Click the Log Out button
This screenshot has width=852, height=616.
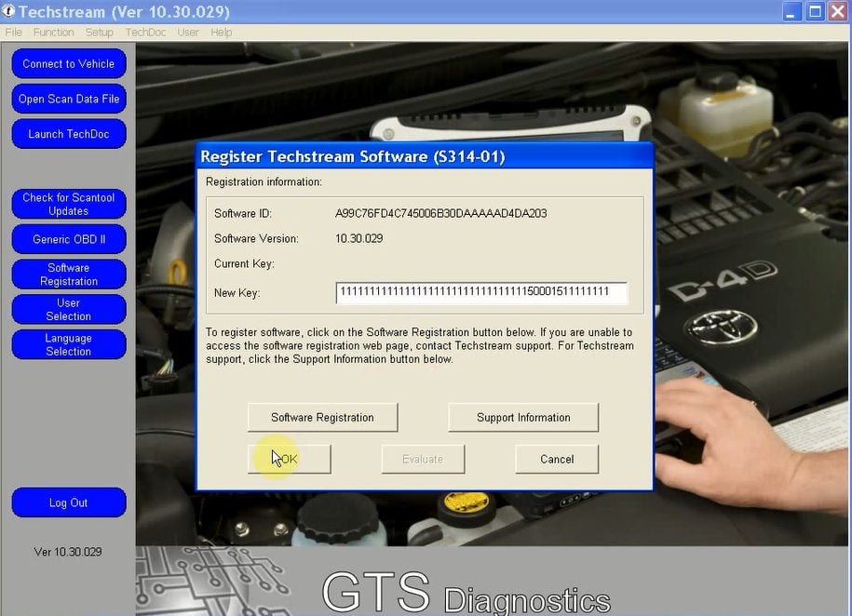click(x=69, y=502)
